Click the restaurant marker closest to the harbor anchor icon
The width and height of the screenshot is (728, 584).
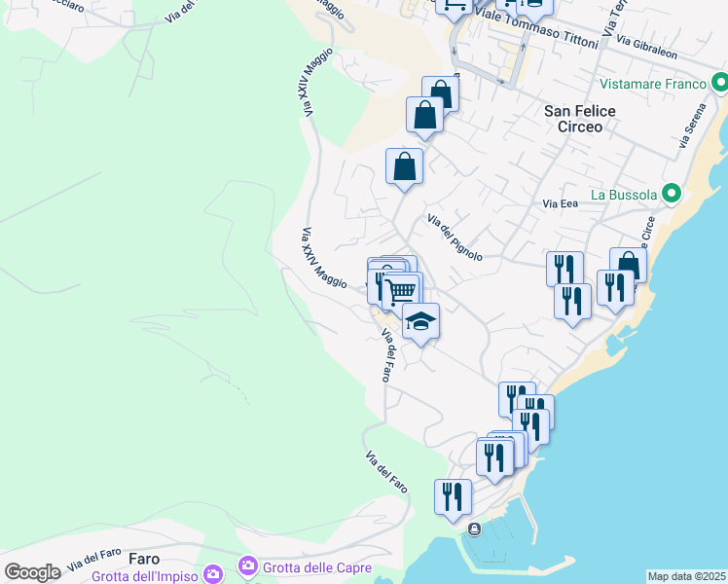(454, 500)
